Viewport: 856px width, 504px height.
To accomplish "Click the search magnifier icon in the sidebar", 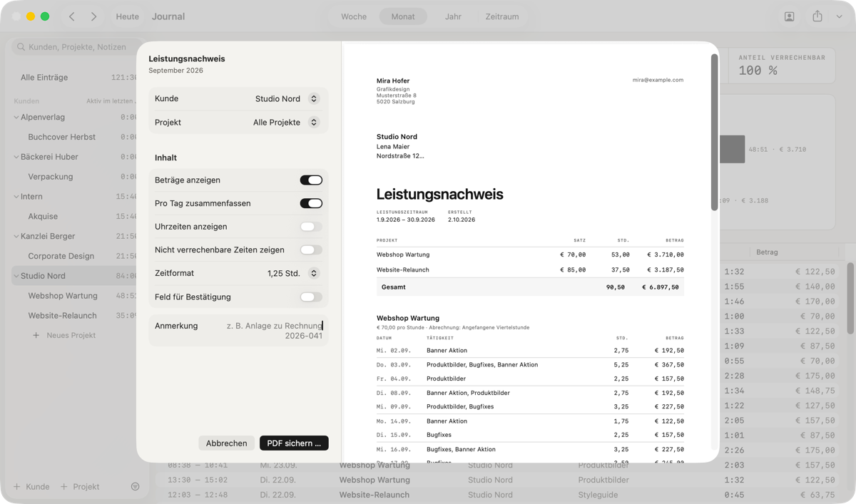I will pos(21,47).
